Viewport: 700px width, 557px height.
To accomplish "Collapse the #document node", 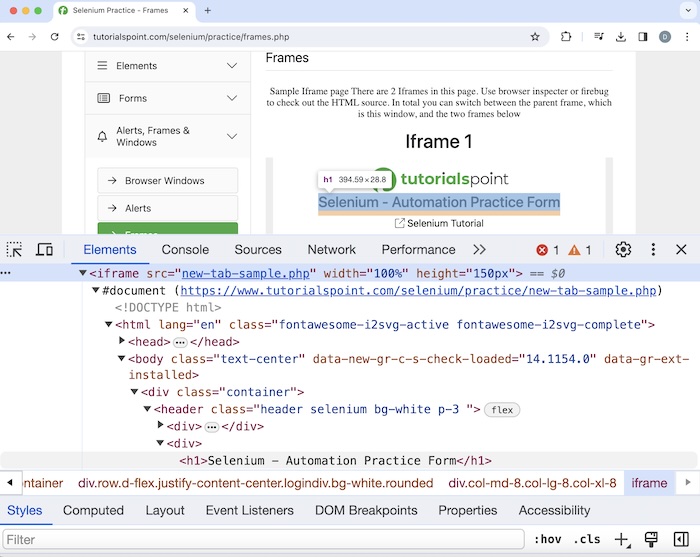I will tap(96, 290).
